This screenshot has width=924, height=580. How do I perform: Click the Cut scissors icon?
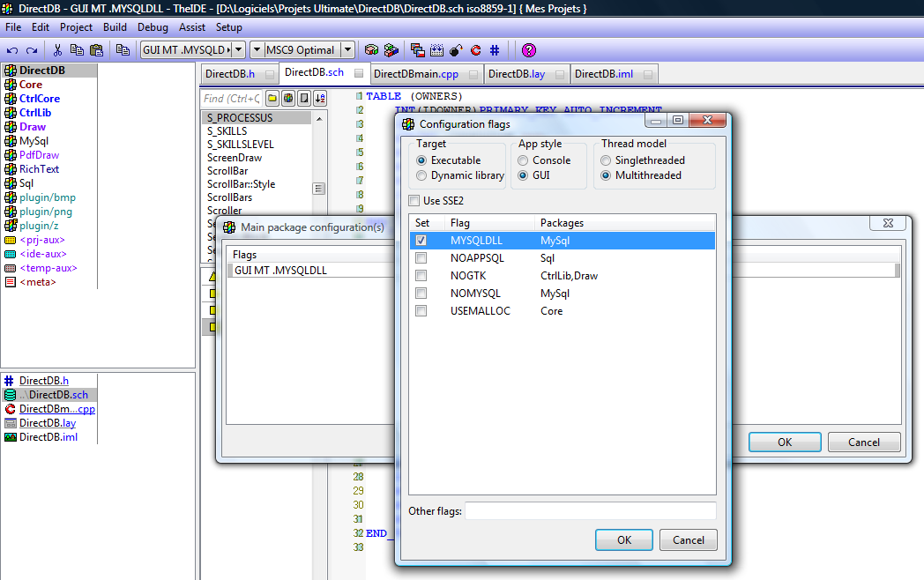pos(57,50)
